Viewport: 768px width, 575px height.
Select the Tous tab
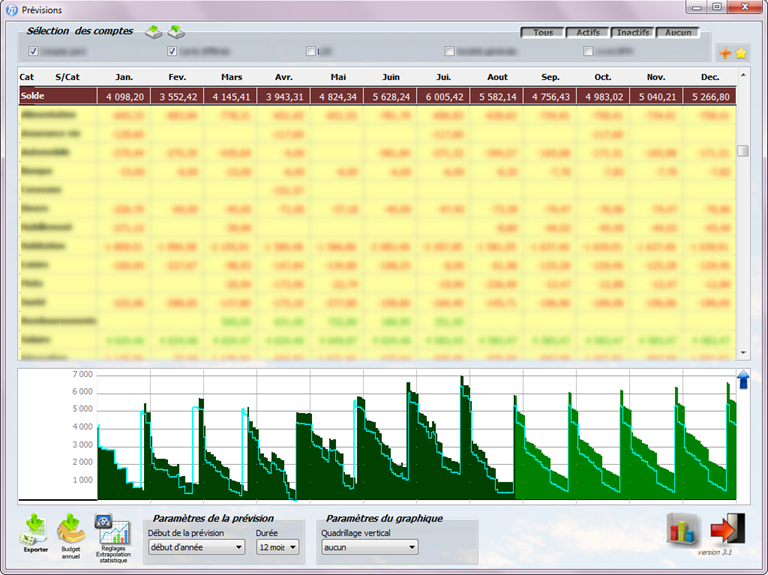click(x=543, y=32)
